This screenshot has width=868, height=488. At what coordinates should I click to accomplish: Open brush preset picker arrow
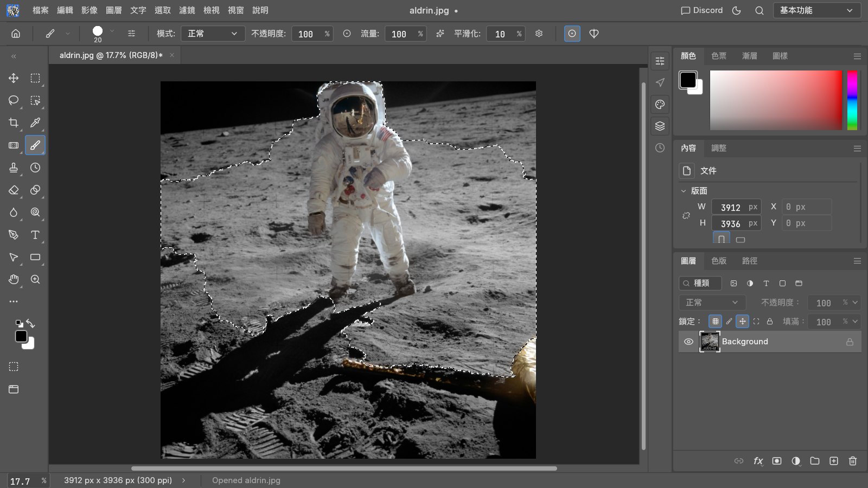tap(112, 31)
